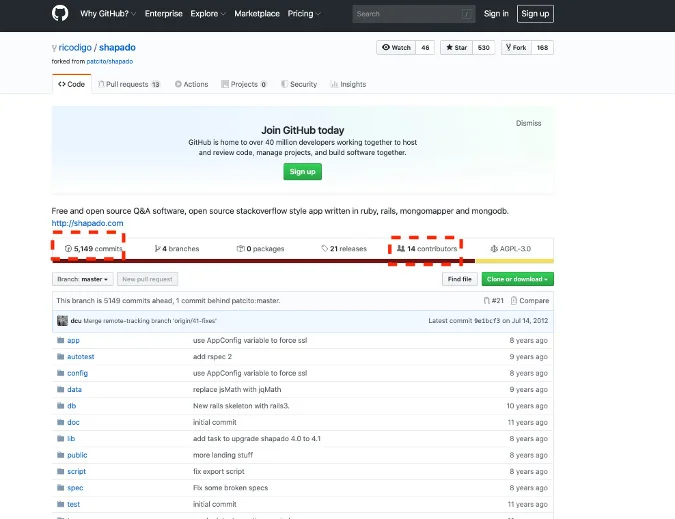Click the commits history clock icon

68,248
